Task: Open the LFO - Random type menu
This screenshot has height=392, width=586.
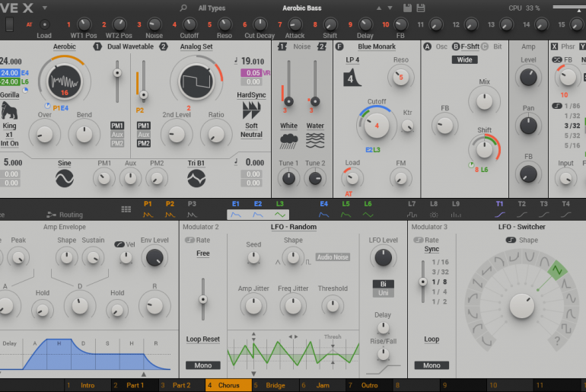Action: pyautogui.click(x=293, y=227)
